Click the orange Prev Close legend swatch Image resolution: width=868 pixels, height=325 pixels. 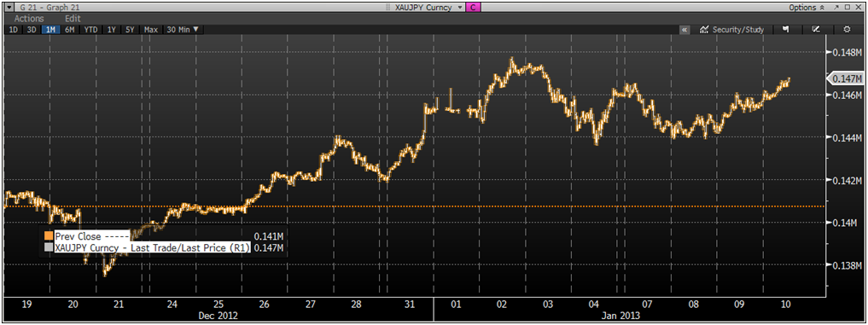click(x=49, y=236)
